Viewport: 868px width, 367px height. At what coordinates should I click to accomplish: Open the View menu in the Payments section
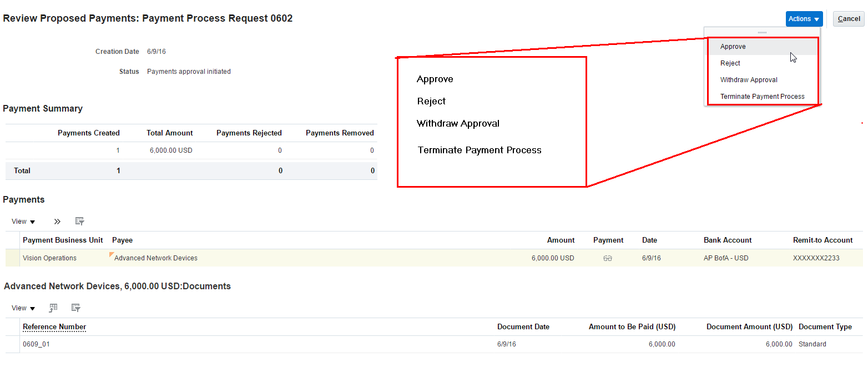click(x=23, y=222)
